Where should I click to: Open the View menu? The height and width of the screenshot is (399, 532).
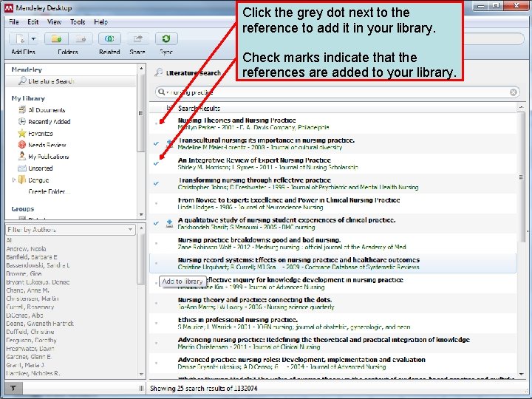54,22
